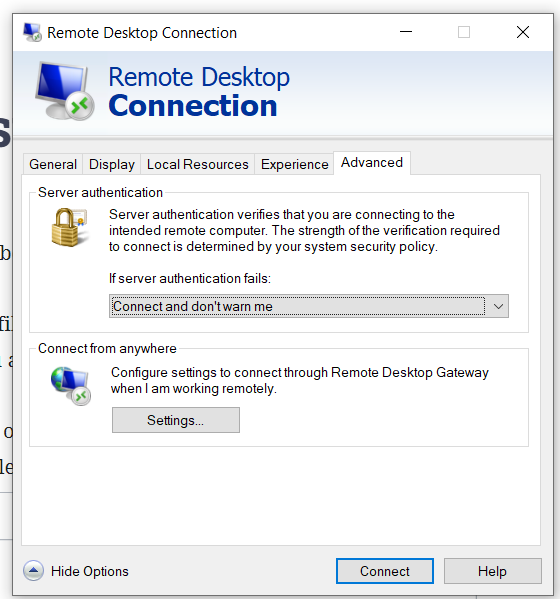Open Remote Desktop Gateway Settings button
The width and height of the screenshot is (560, 599).
[176, 420]
